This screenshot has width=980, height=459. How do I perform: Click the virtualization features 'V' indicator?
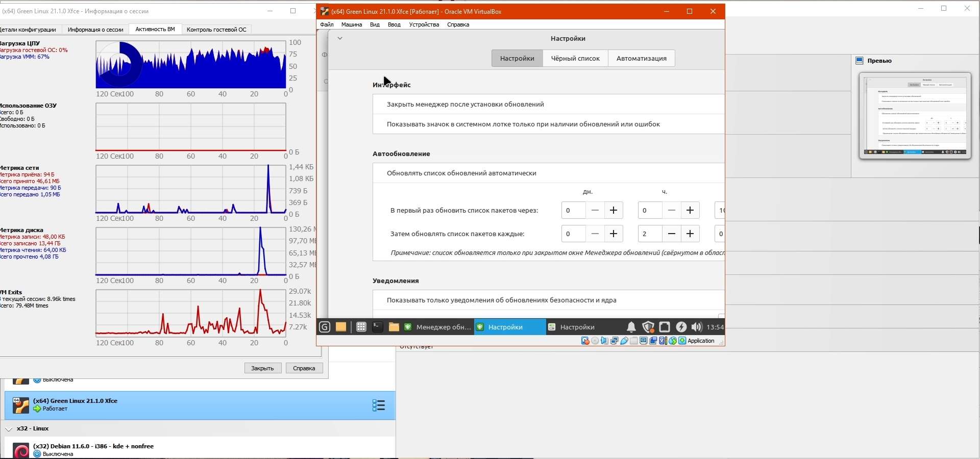tap(663, 341)
